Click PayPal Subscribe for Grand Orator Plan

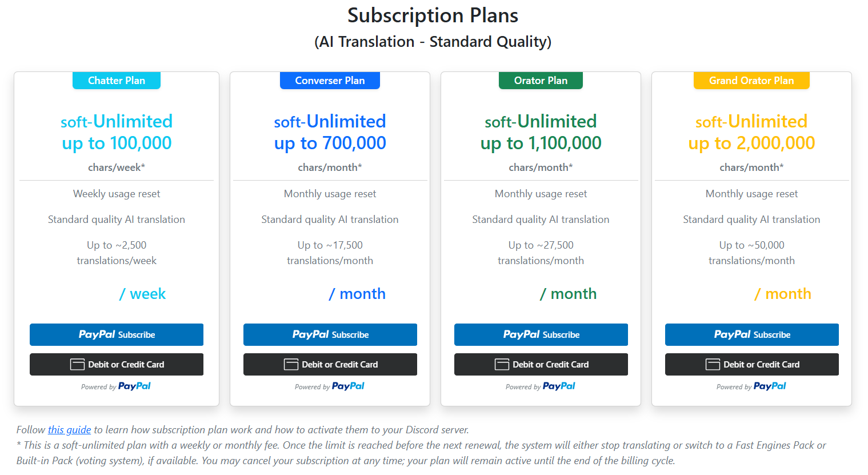pyautogui.click(x=752, y=334)
